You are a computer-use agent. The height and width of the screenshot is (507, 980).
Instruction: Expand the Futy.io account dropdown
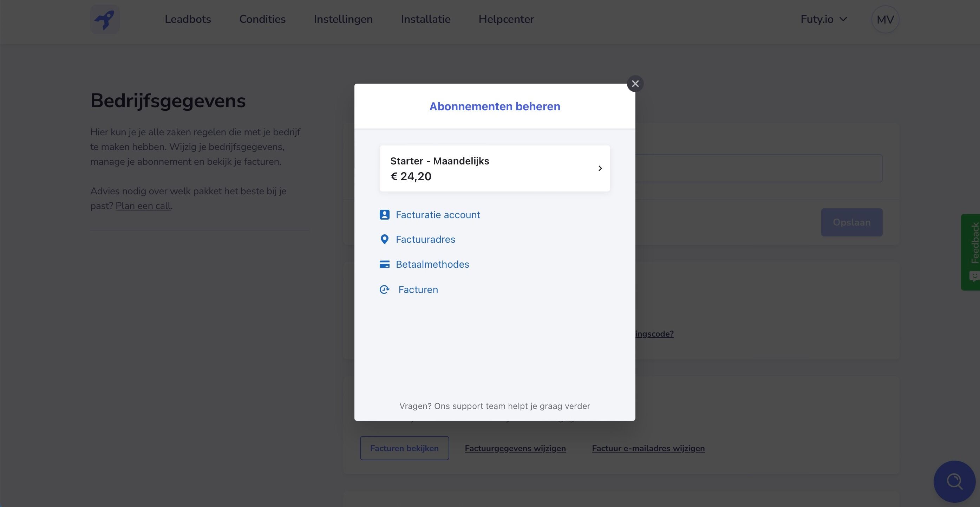824,19
